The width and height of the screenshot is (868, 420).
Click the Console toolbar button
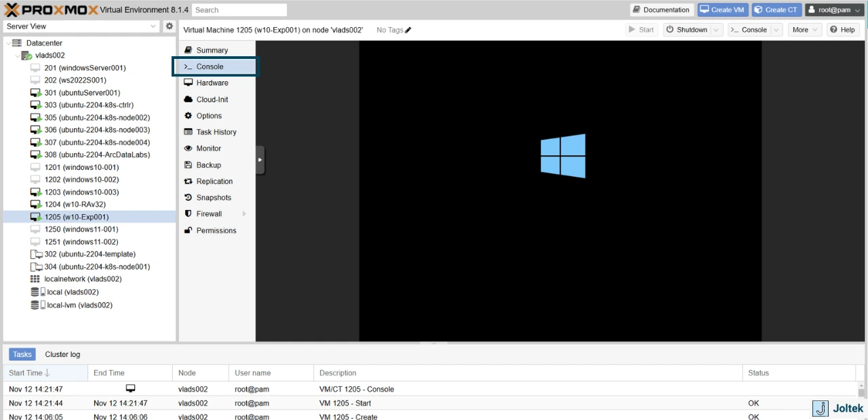(749, 30)
